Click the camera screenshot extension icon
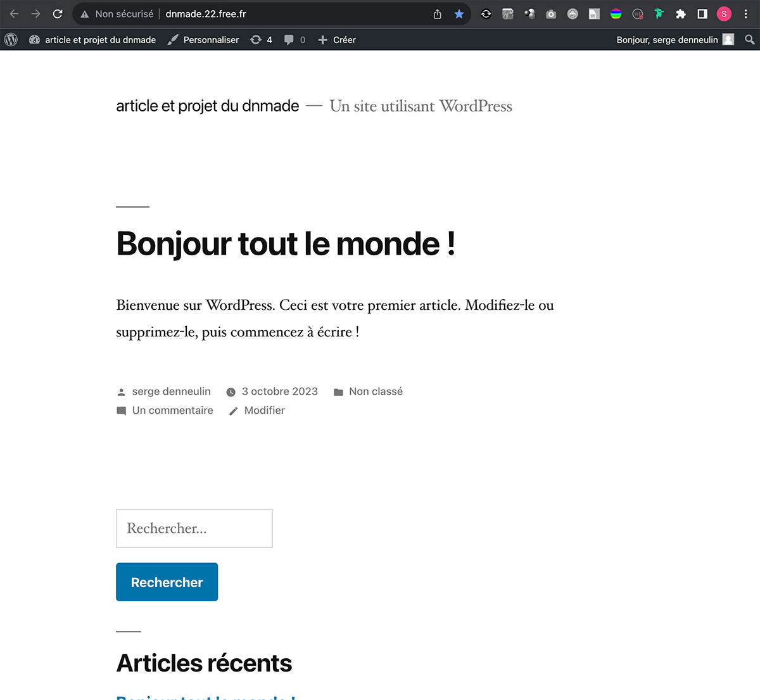Viewport: 760px width, 700px height. [x=551, y=14]
